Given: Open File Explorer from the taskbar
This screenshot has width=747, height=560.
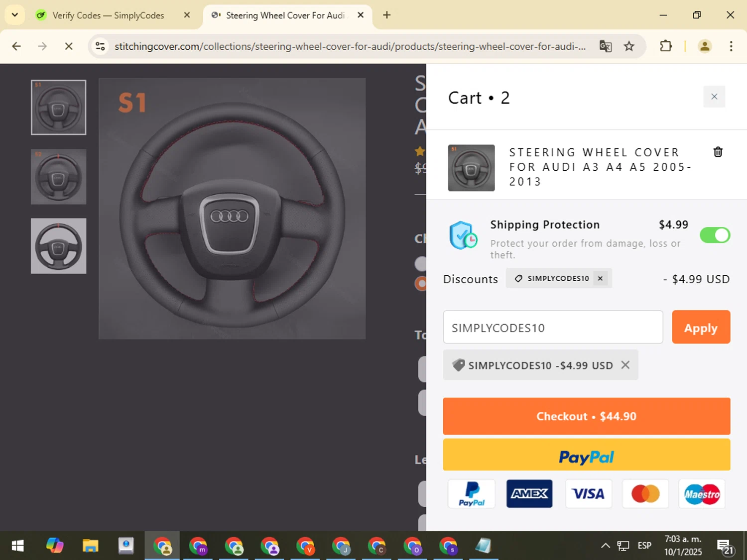Looking at the screenshot, I should (x=91, y=546).
